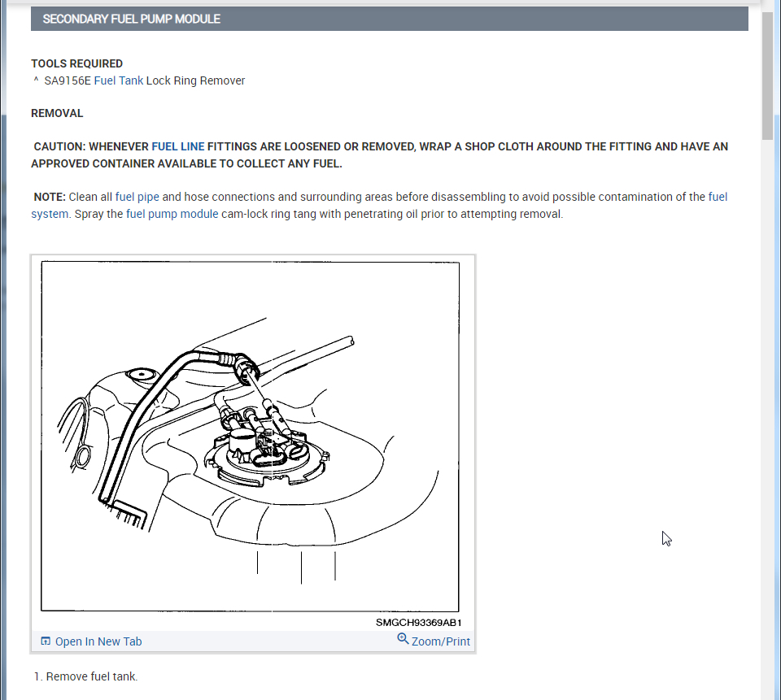
Task: Open the diagram via 'Open In New Tab'
Action: point(98,641)
